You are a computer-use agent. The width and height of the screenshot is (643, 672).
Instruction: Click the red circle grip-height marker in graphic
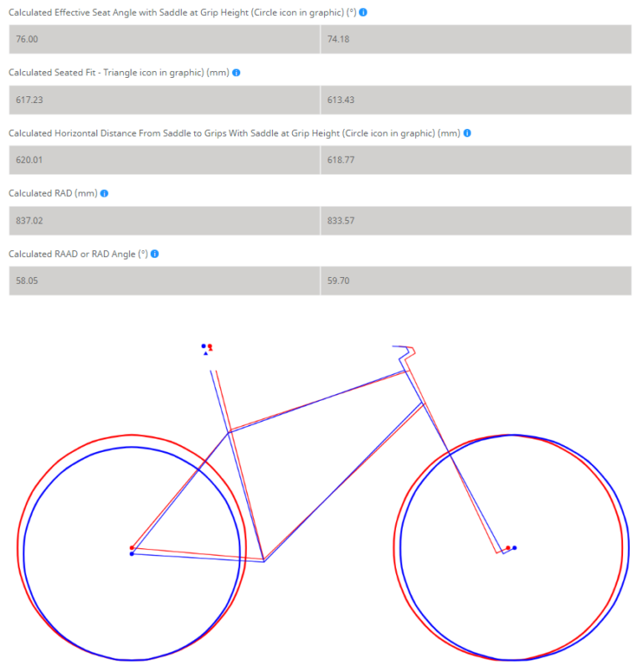coord(209,346)
